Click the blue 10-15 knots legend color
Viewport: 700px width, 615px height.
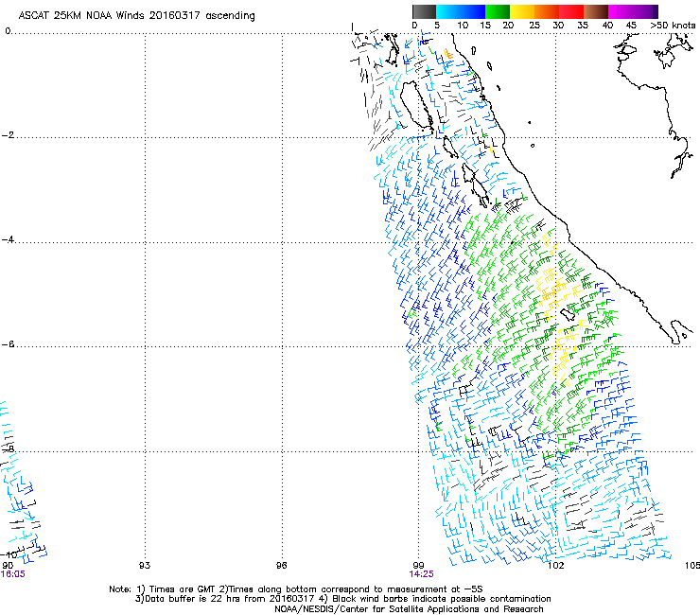(473, 11)
